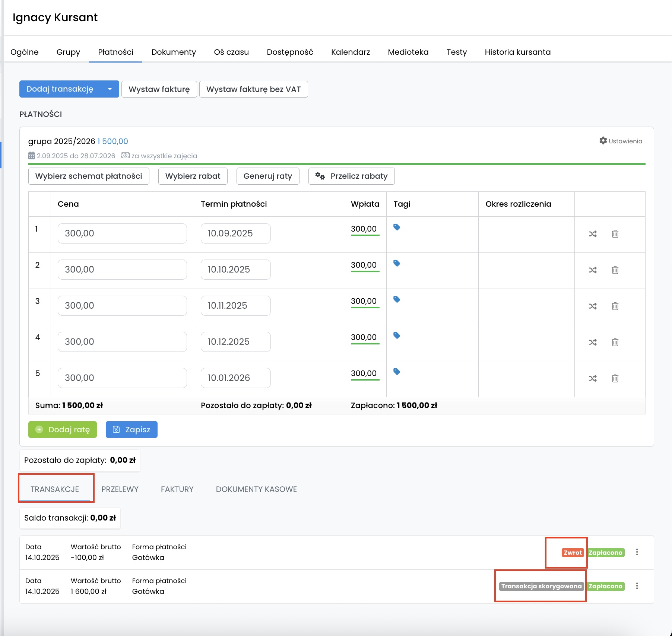Delete installment 2 with trash icon

click(x=615, y=270)
